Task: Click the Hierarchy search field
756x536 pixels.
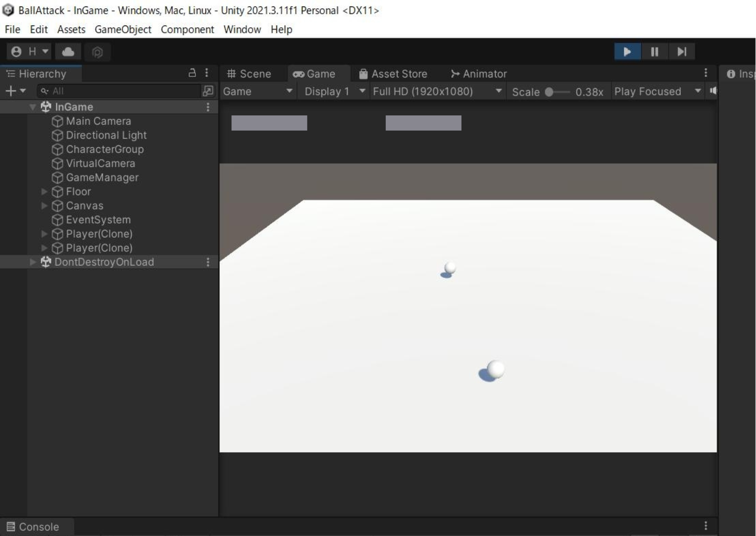Action: pyautogui.click(x=119, y=91)
